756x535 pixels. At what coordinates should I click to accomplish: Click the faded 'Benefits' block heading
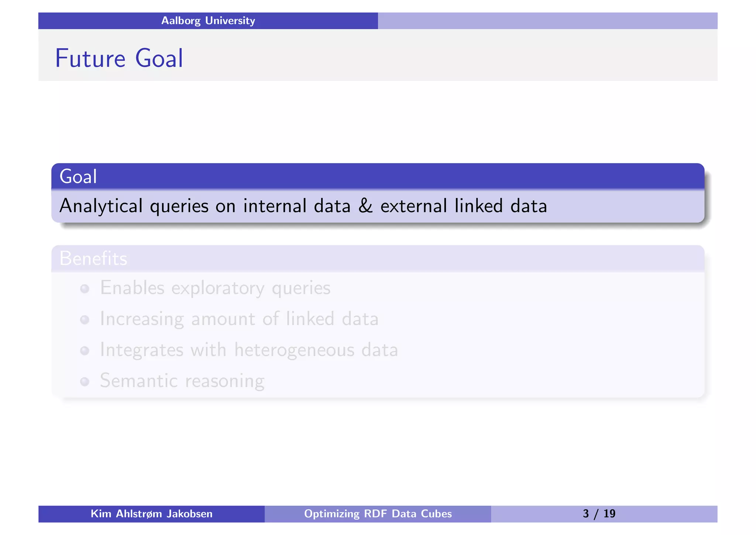[x=93, y=258]
